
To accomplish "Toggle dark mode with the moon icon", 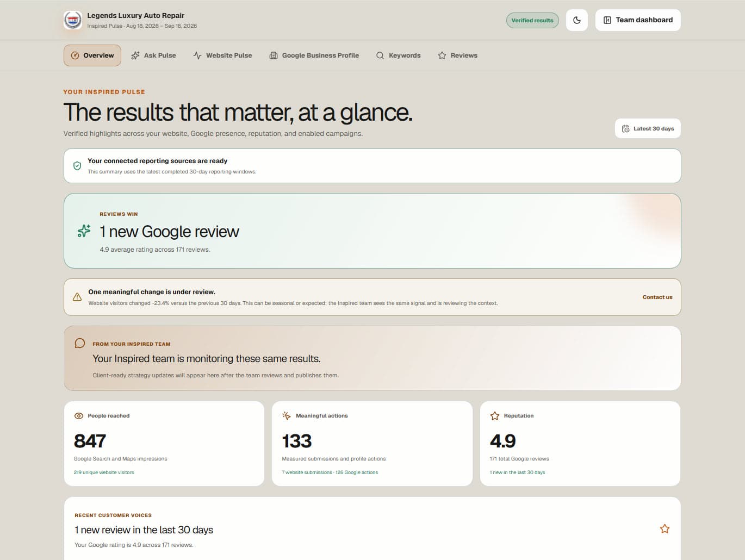I will 577,20.
